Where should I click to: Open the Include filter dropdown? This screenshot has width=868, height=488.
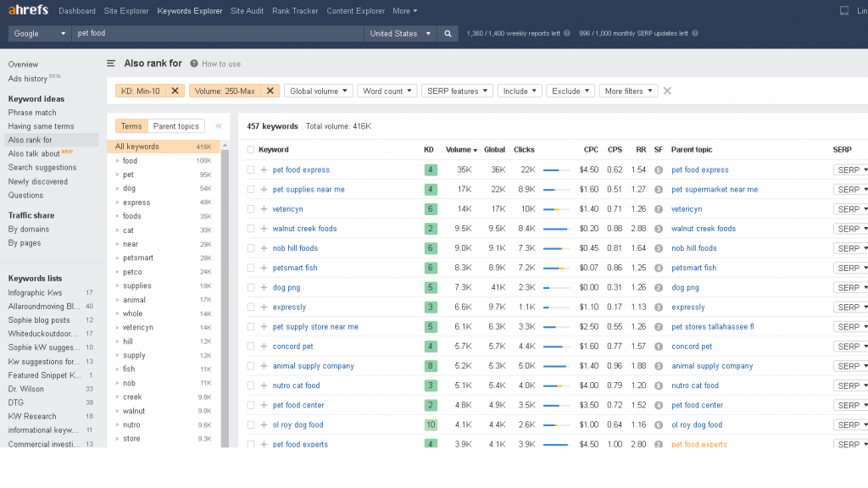click(x=520, y=91)
